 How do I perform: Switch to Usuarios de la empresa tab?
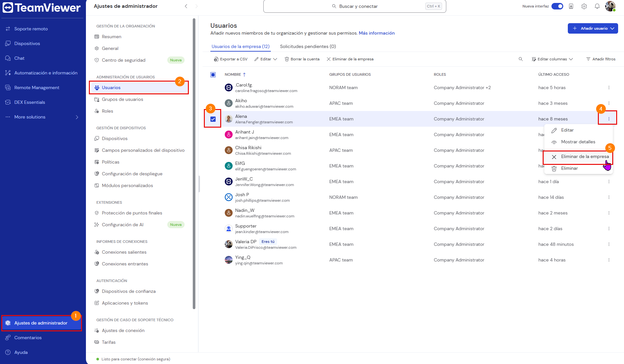(240, 46)
